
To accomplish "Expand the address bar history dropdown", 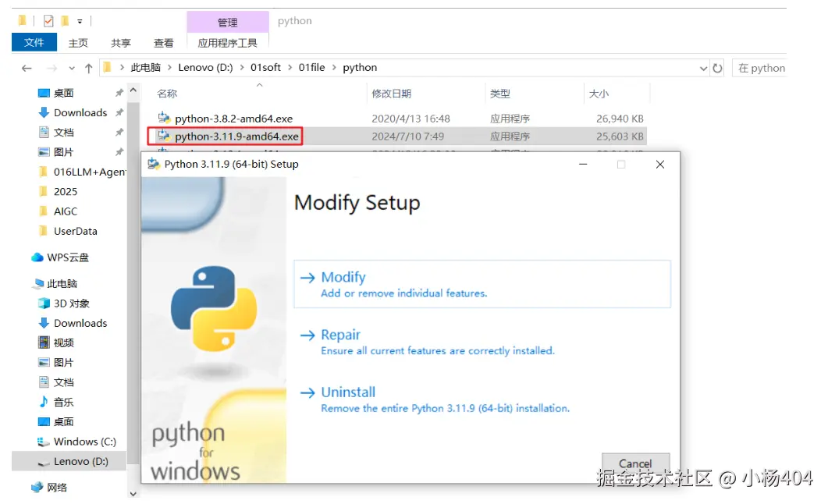I will pos(703,68).
